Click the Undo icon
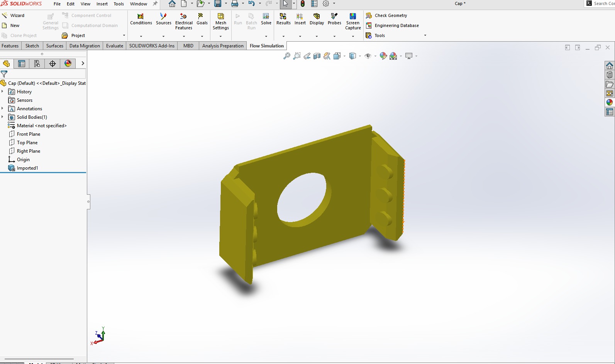Screen dimensions: 615x364 tap(252, 4)
